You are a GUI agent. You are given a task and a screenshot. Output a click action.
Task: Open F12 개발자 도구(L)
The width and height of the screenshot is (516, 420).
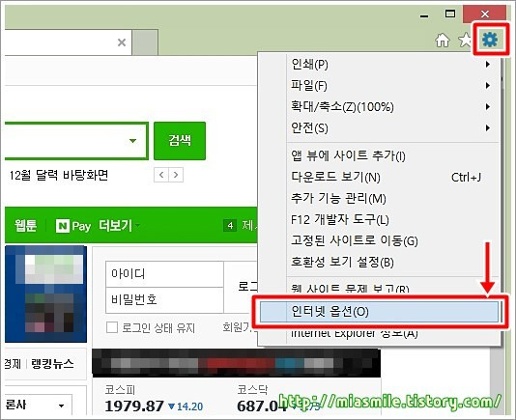tap(379, 220)
